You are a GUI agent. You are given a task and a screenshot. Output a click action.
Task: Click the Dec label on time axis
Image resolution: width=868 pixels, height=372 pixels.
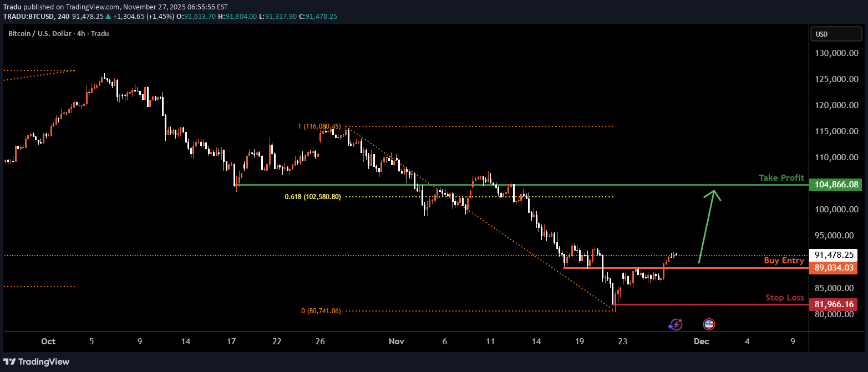point(702,342)
